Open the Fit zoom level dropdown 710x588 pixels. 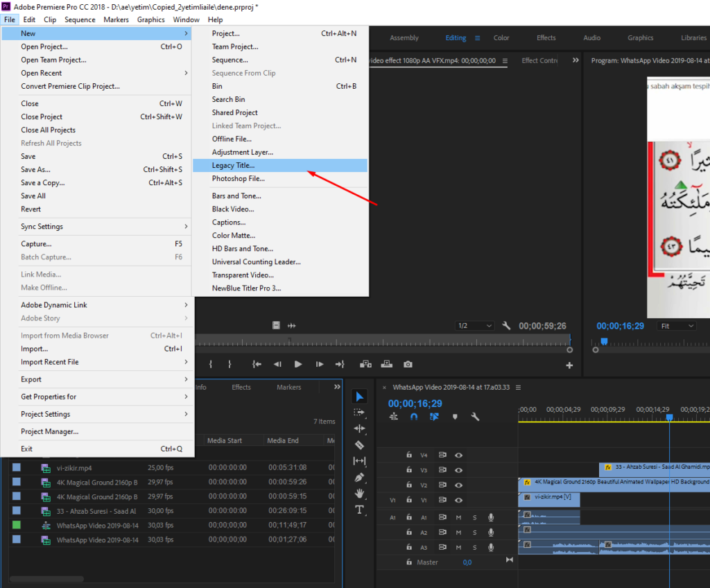coord(677,326)
